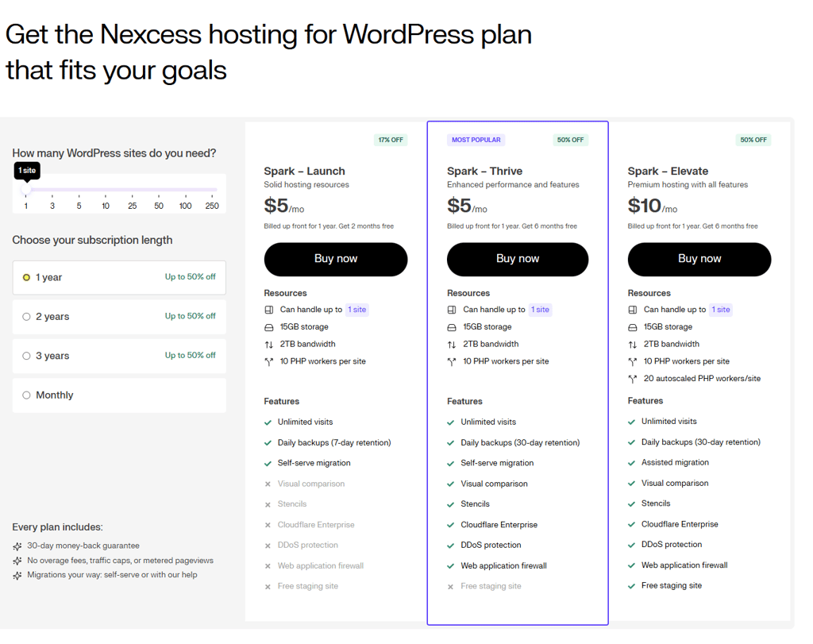Click the bandwidth arrows icon in Spark – Launch

pyautogui.click(x=268, y=345)
